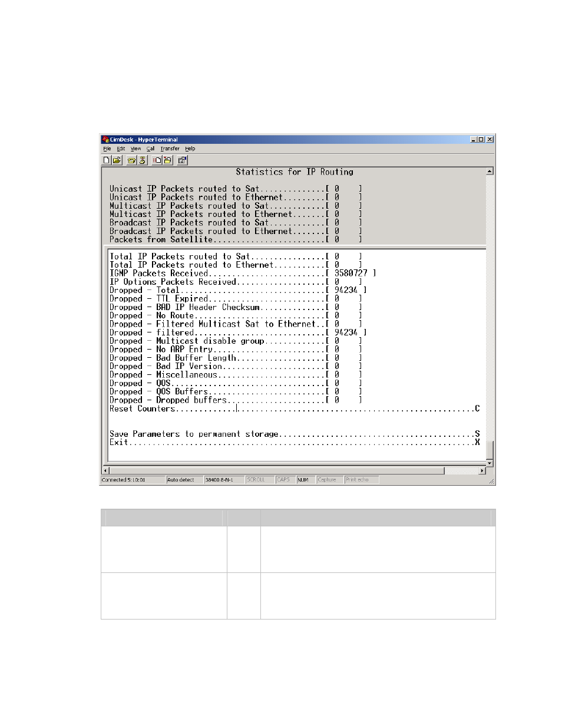Click the window resize grip
The image size is (562, 728).
[x=491, y=481]
